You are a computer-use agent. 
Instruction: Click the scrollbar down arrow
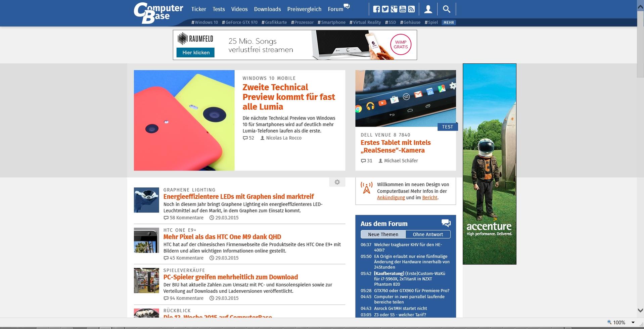click(640, 311)
